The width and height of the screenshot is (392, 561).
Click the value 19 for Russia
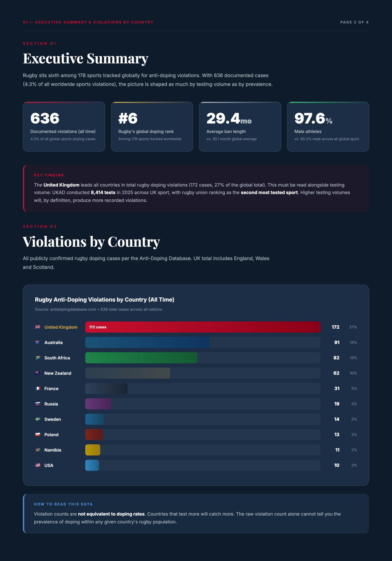[337, 404]
